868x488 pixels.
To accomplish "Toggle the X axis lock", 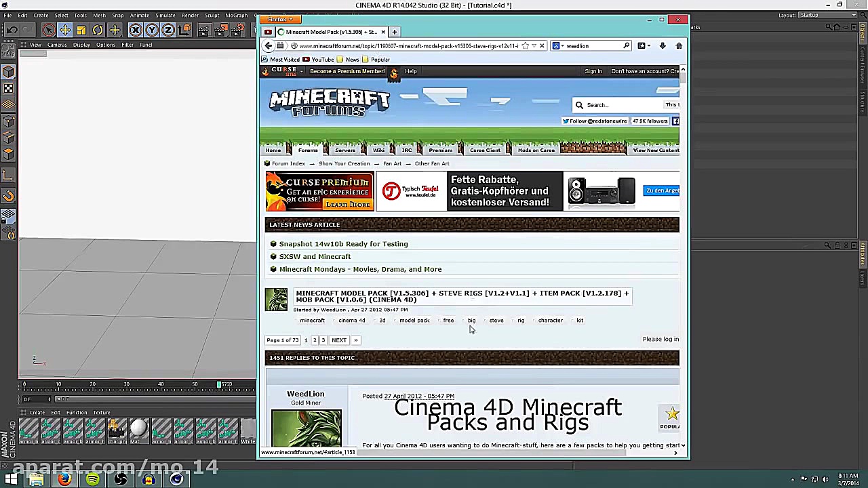I will tap(136, 29).
